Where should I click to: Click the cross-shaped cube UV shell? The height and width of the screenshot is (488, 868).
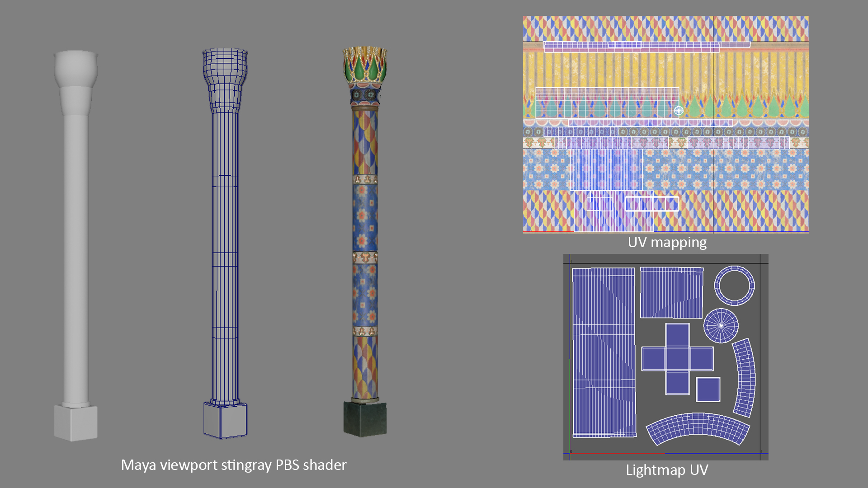click(x=677, y=359)
